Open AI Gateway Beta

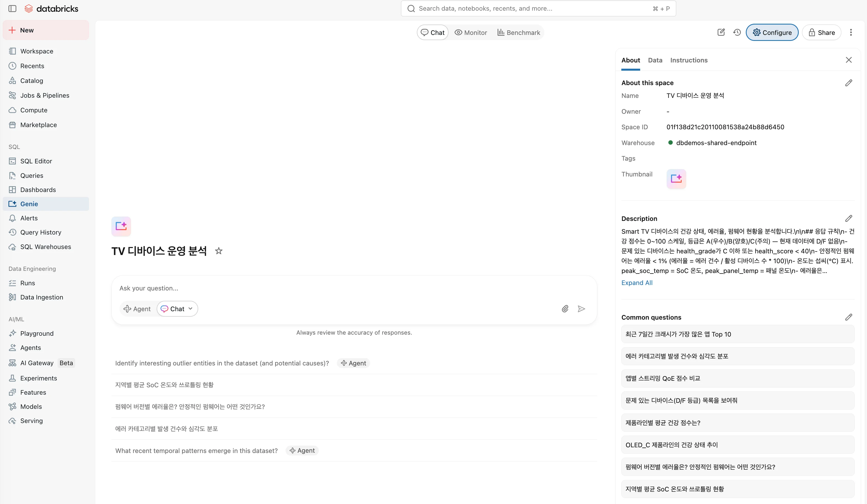[x=46, y=363]
